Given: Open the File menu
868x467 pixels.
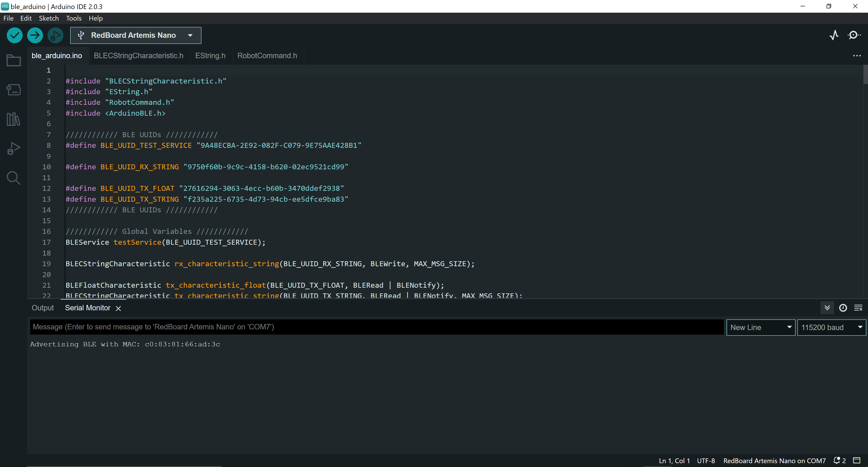Looking at the screenshot, I should [x=8, y=18].
